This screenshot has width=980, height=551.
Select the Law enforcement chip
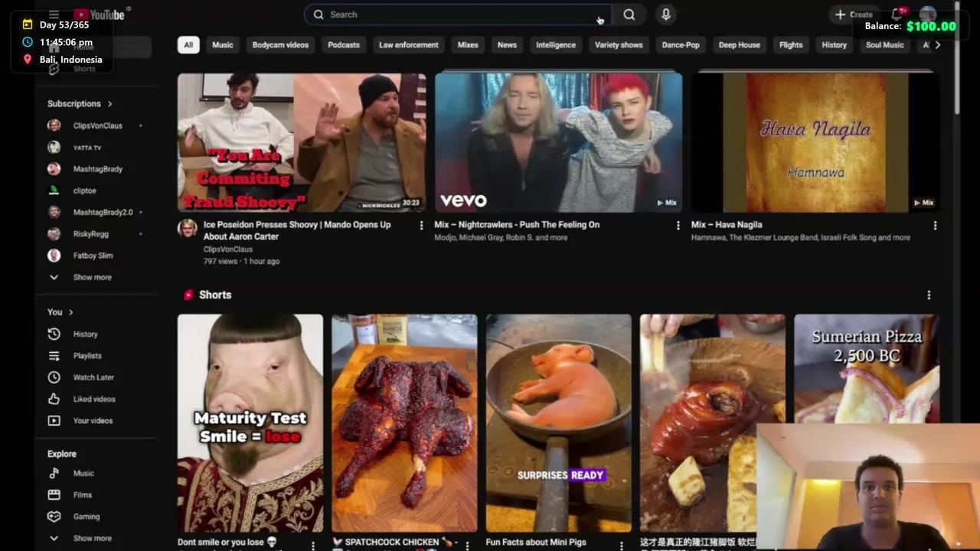point(409,45)
